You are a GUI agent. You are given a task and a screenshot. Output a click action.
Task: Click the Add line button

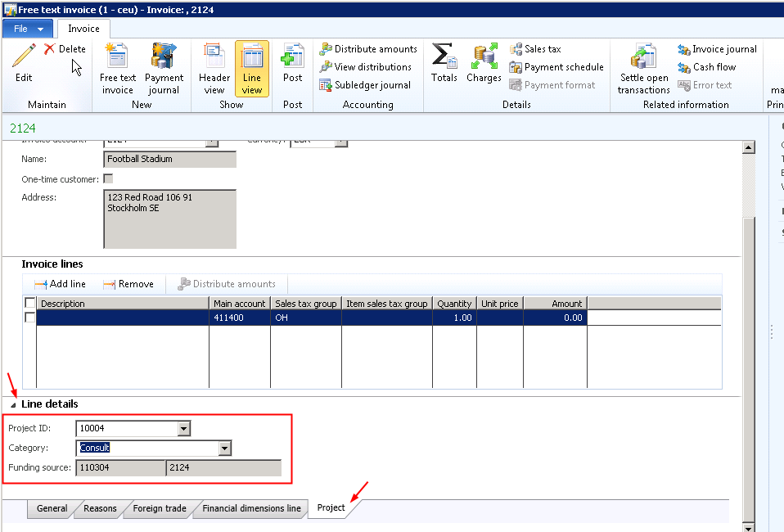(60, 284)
